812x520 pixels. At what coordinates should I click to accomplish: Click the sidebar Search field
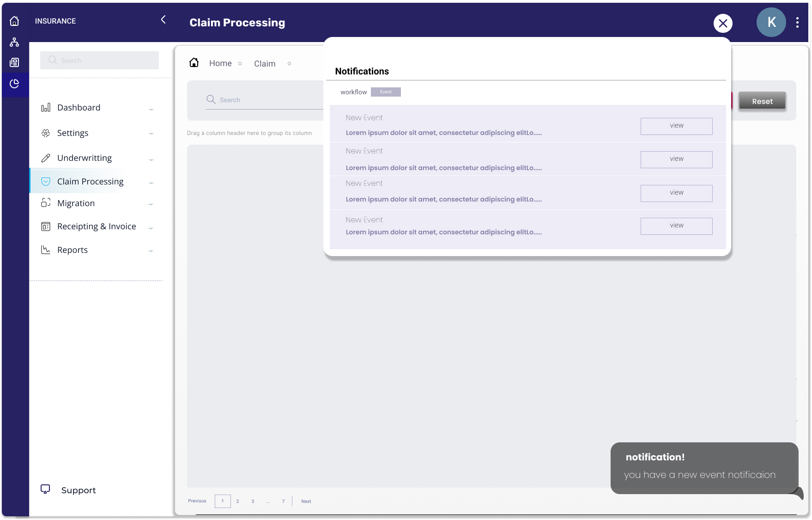(x=99, y=61)
